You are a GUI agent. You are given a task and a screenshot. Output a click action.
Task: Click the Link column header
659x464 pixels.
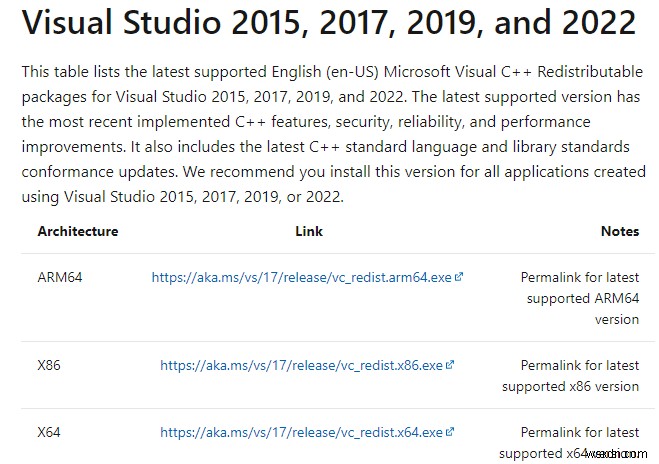[309, 231]
